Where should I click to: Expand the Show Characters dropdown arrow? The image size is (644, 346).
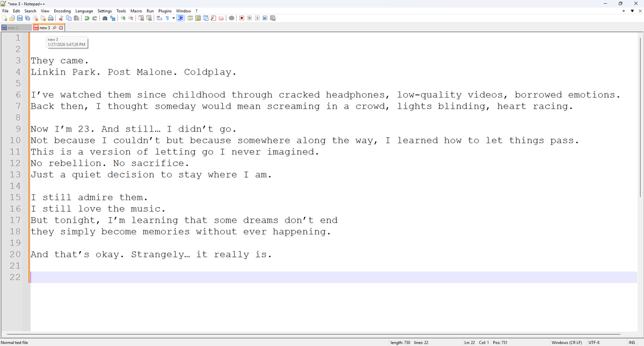pyautogui.click(x=173, y=18)
